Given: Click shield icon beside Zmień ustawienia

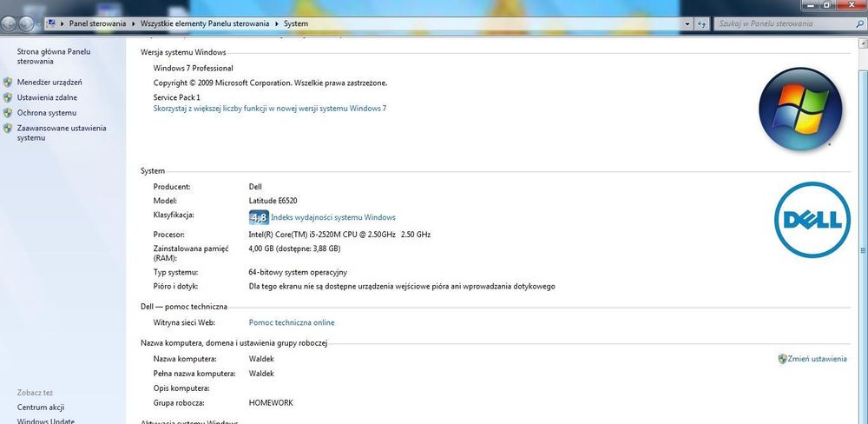Looking at the screenshot, I should coord(782,359).
